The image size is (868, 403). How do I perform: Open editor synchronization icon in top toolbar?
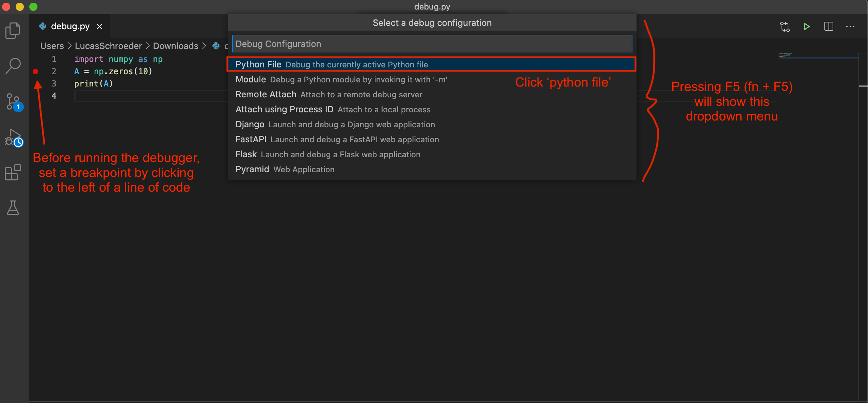point(785,27)
